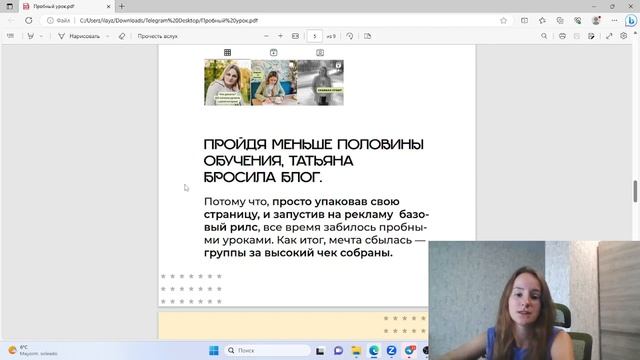Screen dimensions: 640x360
Task: Select the eraser tool
Action: (122, 36)
